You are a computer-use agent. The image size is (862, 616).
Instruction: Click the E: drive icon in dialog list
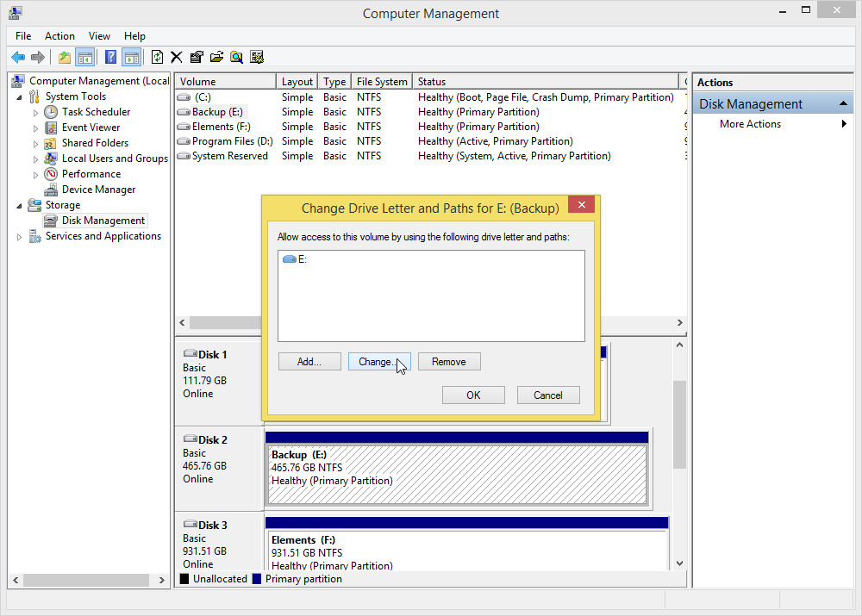[289, 259]
